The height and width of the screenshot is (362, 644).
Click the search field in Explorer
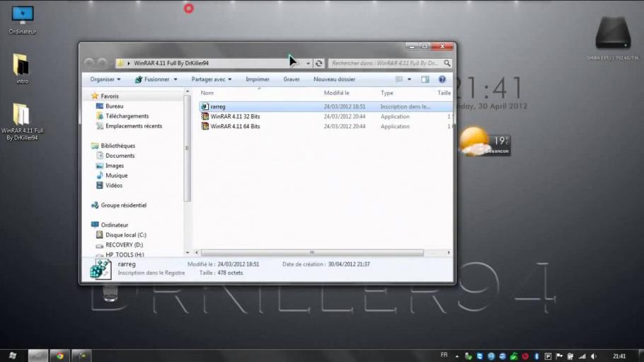pos(386,63)
